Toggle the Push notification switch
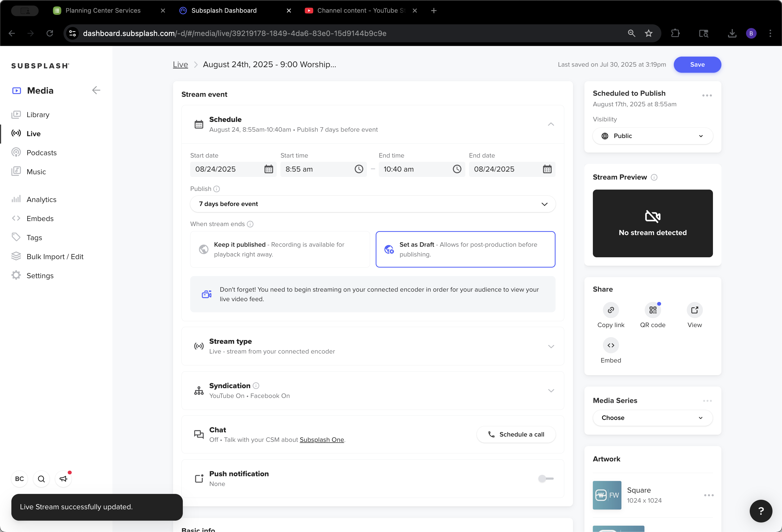The height and width of the screenshot is (532, 782). 546,478
